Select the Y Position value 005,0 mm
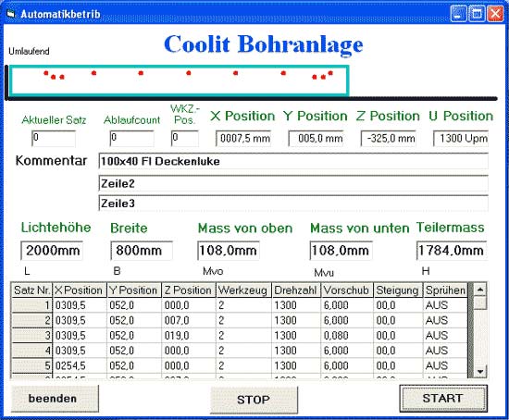 pos(316,139)
